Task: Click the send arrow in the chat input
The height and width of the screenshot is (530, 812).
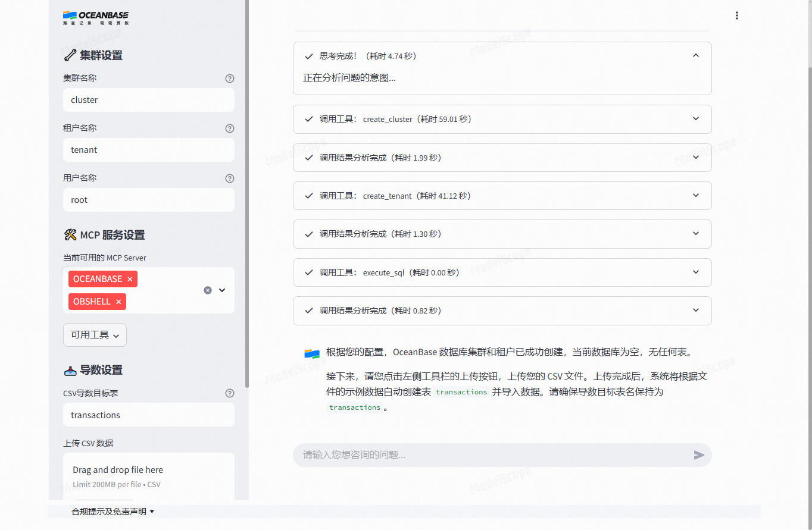Action: pos(699,455)
